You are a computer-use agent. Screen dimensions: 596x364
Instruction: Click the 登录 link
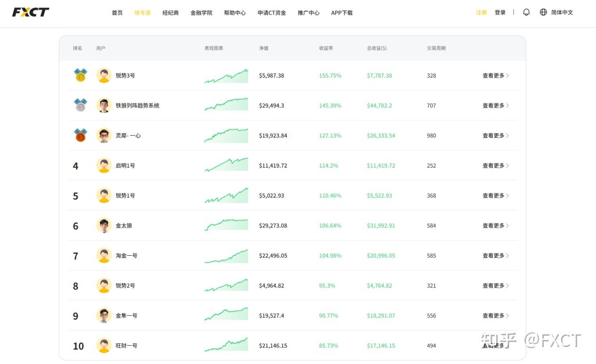click(500, 13)
